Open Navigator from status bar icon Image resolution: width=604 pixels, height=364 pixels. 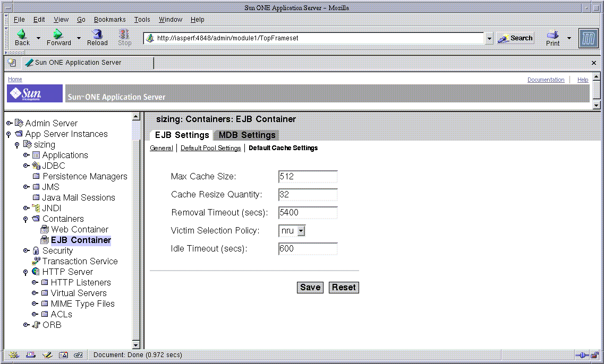[x=13, y=355]
